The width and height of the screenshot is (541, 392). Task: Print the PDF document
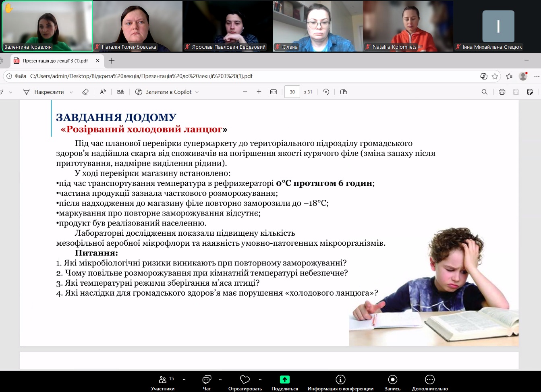coord(502,92)
